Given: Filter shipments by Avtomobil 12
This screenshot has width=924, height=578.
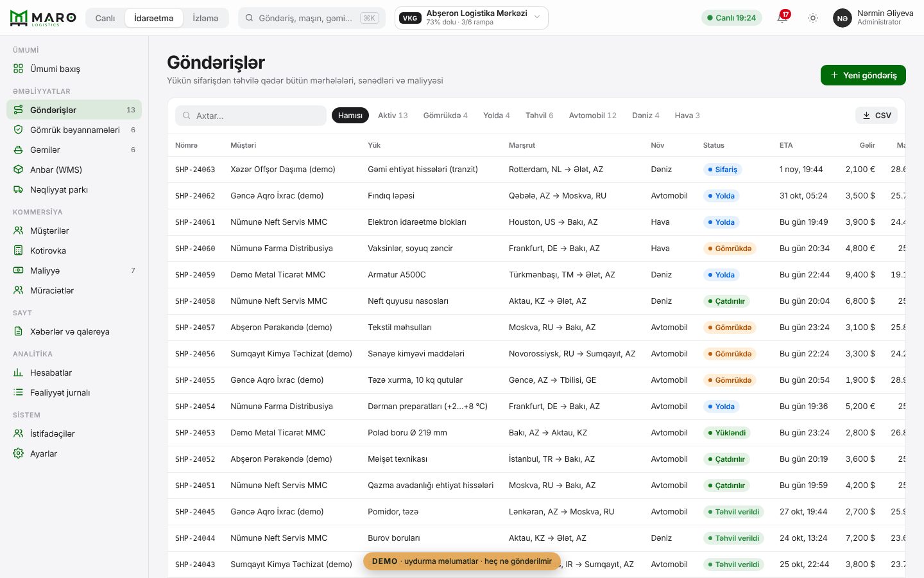Looking at the screenshot, I should (x=593, y=116).
